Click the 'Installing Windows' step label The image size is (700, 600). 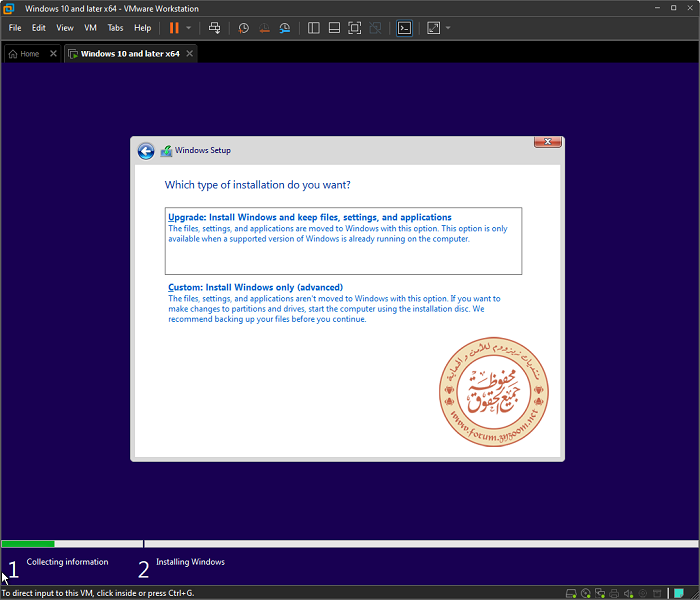click(x=190, y=562)
